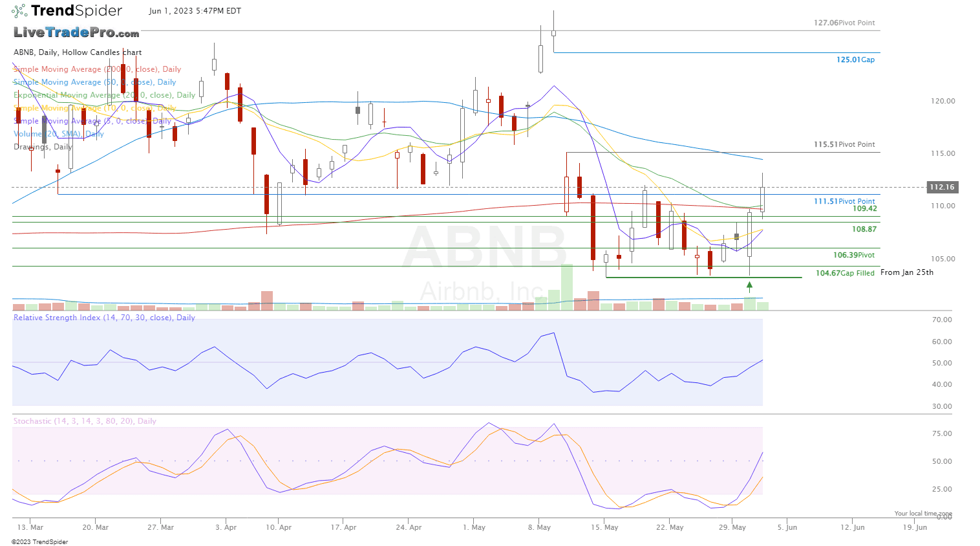Image resolution: width=980 pixels, height=546 pixels.
Task: Click the 24. Apr date label
Action: 409,527
